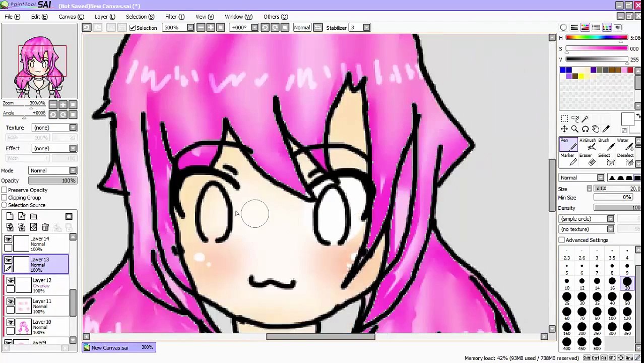
Task: Toggle the HSV slider panel
Action: pos(585,27)
